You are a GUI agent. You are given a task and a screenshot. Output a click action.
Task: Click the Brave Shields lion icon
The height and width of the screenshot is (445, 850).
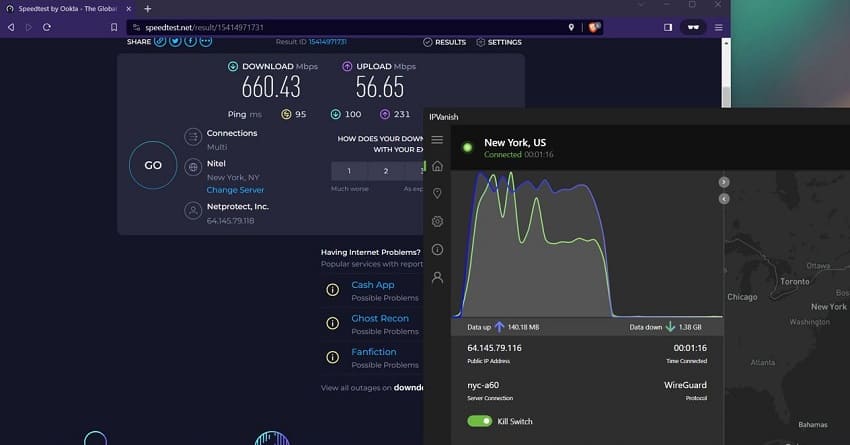tap(594, 27)
